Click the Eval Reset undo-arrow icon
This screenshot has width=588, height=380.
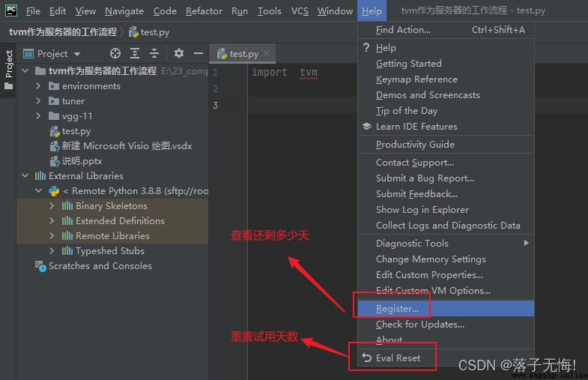(x=366, y=358)
